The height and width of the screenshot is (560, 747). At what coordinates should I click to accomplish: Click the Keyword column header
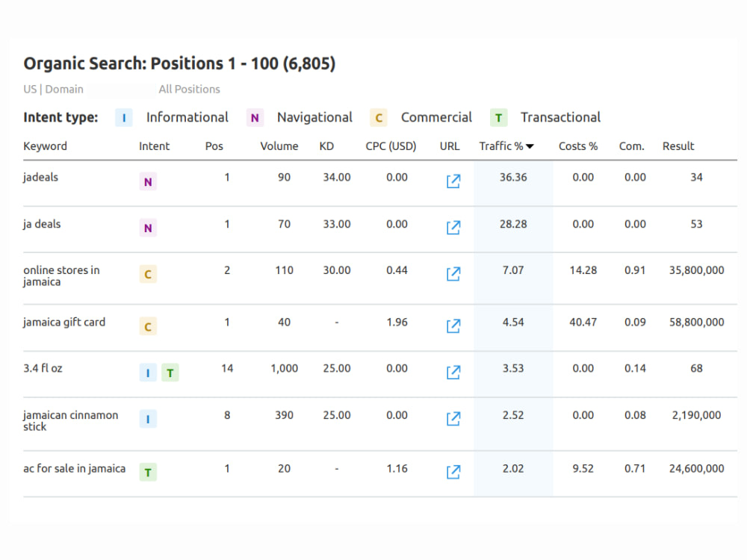(46, 146)
